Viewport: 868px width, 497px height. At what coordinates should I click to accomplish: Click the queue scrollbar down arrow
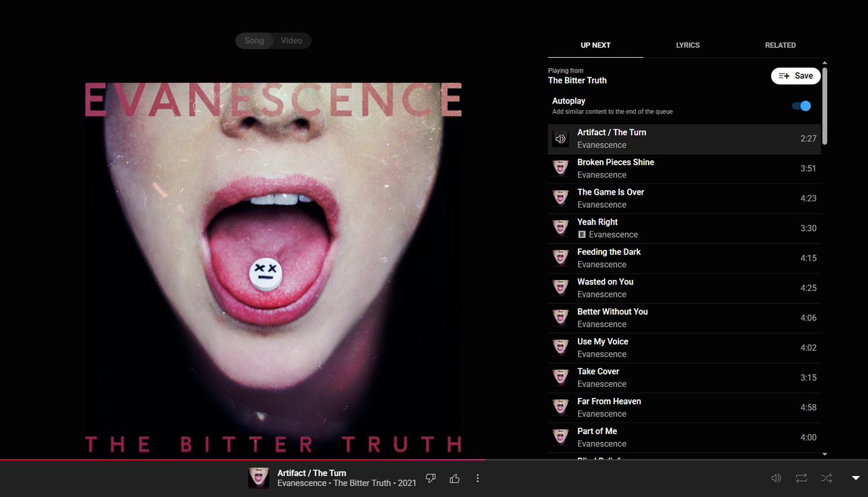(x=825, y=454)
